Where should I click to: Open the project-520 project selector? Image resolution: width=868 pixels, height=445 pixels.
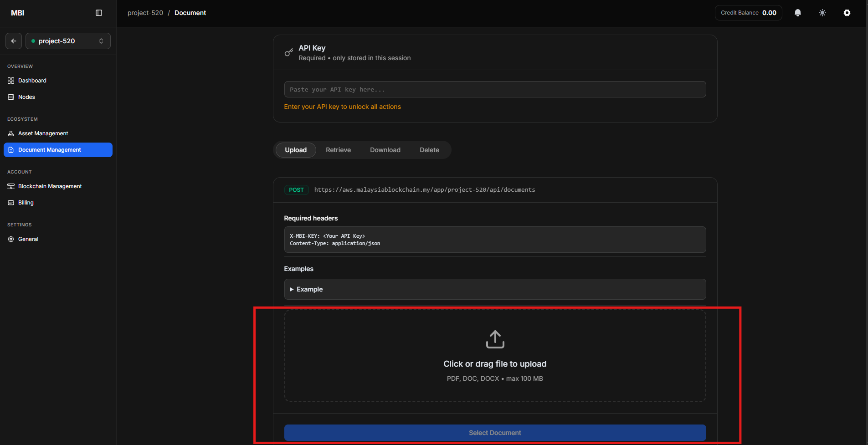67,41
